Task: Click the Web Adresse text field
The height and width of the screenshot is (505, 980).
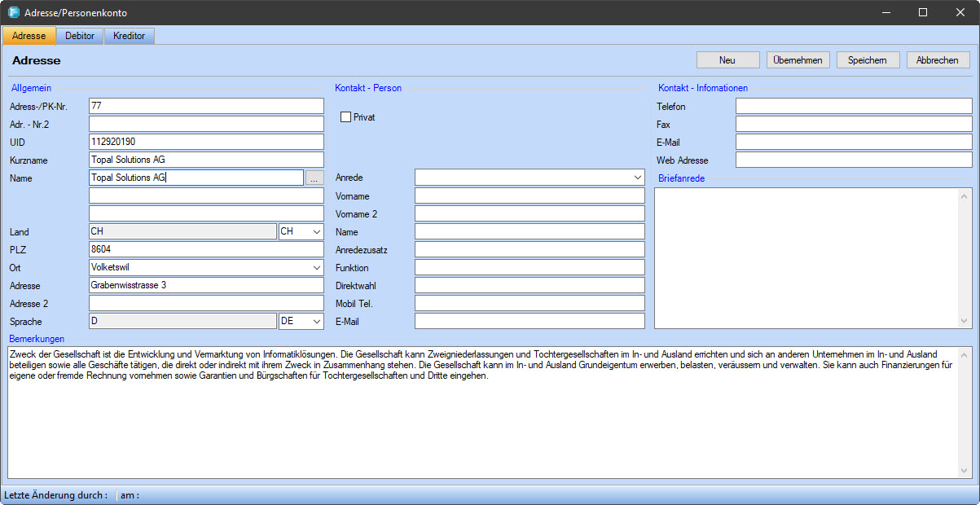Action: (853, 160)
